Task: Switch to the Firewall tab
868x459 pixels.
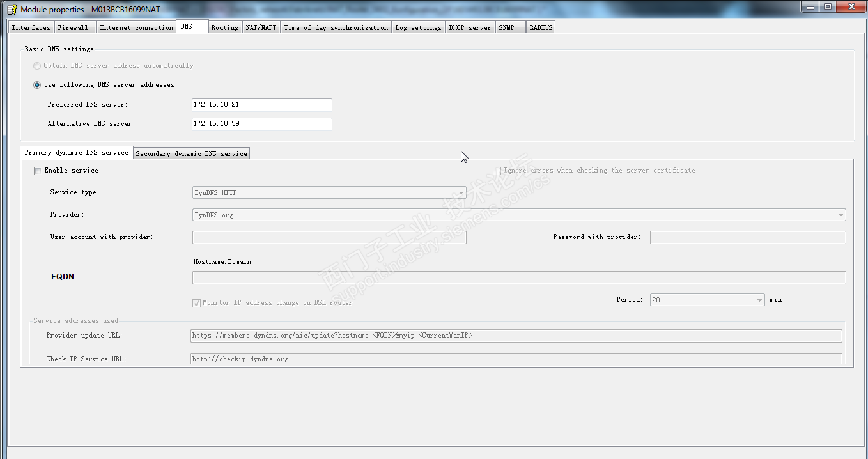Action: coord(74,27)
